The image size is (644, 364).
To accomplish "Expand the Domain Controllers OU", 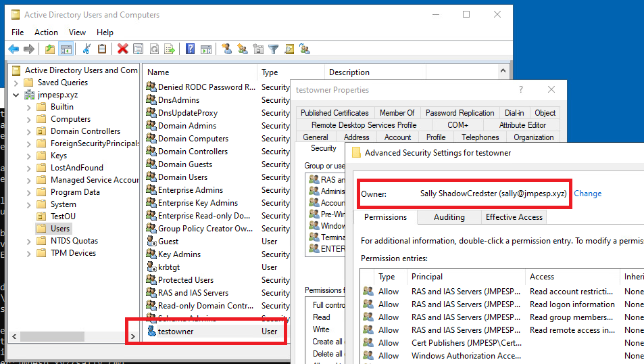I will (28, 132).
